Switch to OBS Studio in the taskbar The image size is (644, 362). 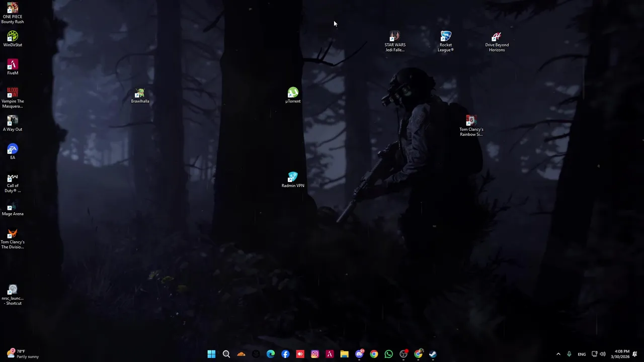404,354
